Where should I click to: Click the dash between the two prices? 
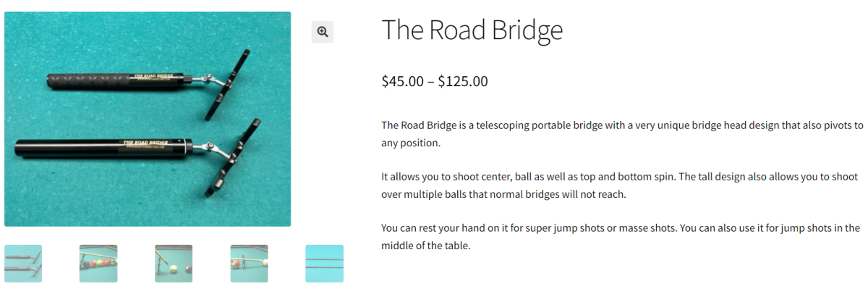(430, 81)
